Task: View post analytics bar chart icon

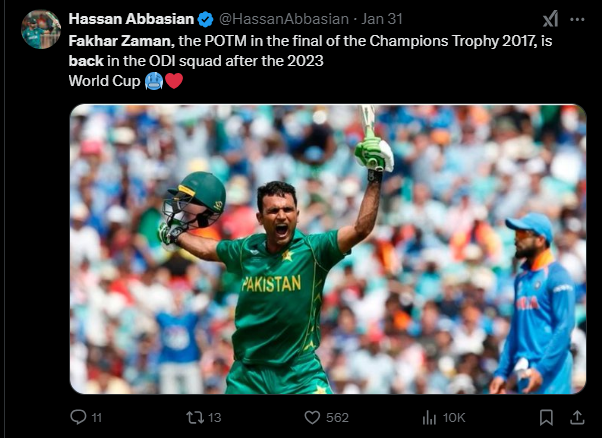Action: [429, 418]
